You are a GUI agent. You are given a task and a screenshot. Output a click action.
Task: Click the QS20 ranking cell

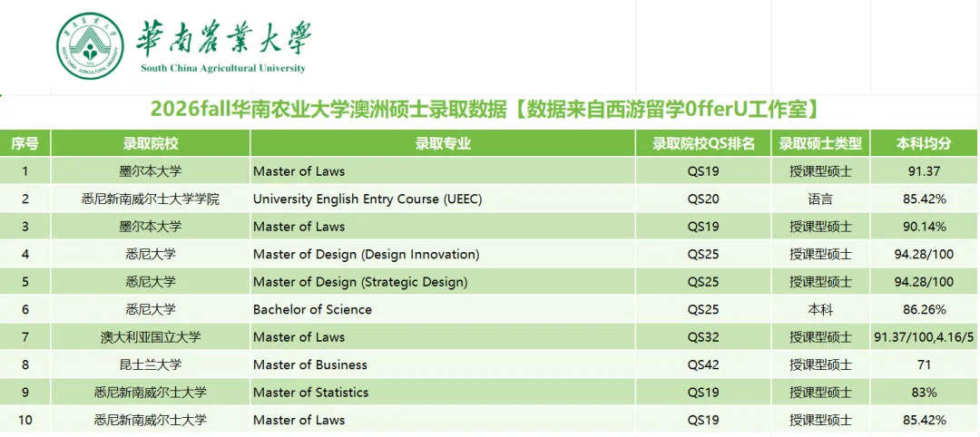(x=704, y=199)
